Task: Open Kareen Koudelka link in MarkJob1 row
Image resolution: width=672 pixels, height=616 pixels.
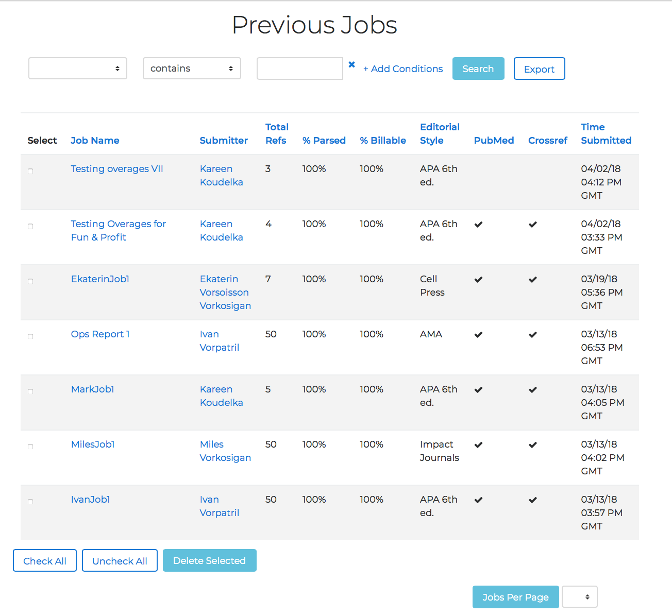Action: click(221, 396)
